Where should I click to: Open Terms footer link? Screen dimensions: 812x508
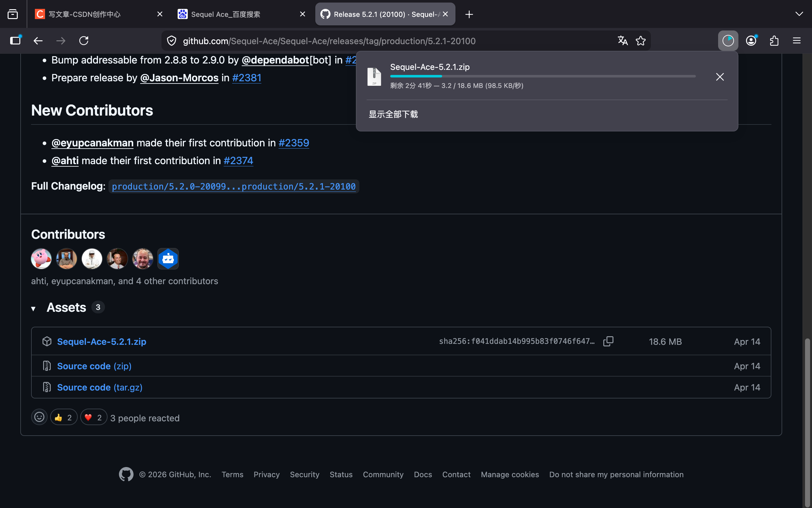coord(232,474)
